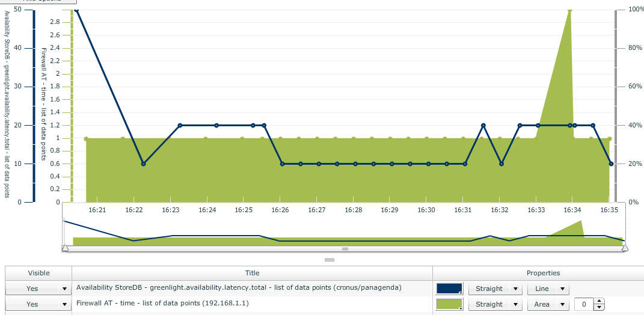Toggle visibility of the Firewall AT series
644x315 pixels.
(x=38, y=304)
